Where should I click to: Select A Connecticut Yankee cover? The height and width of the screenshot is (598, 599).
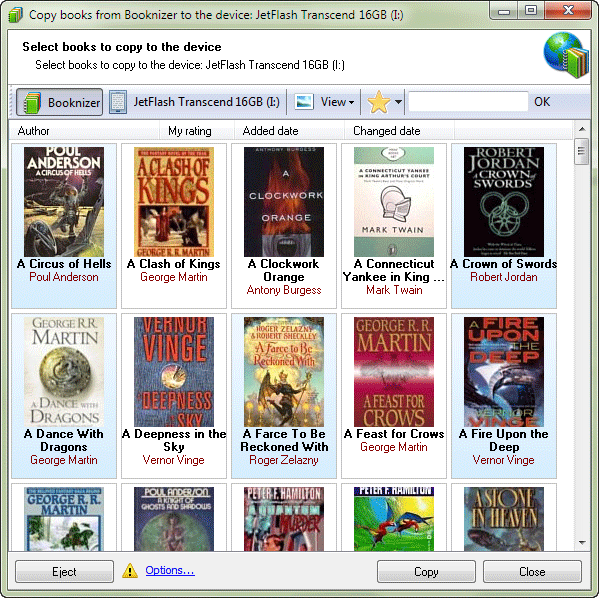point(394,202)
